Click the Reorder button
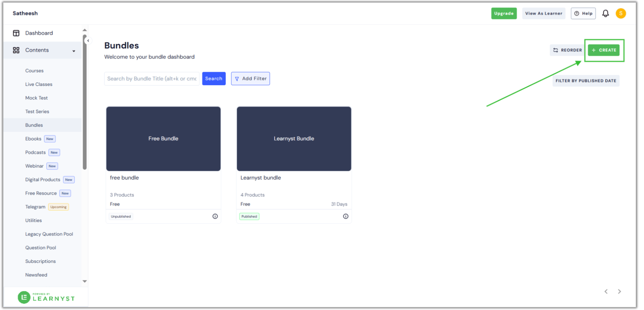 [567, 50]
